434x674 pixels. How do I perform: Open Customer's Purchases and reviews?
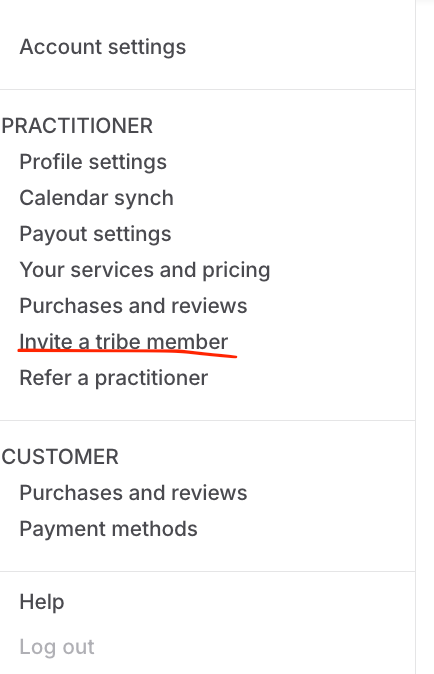[133, 493]
